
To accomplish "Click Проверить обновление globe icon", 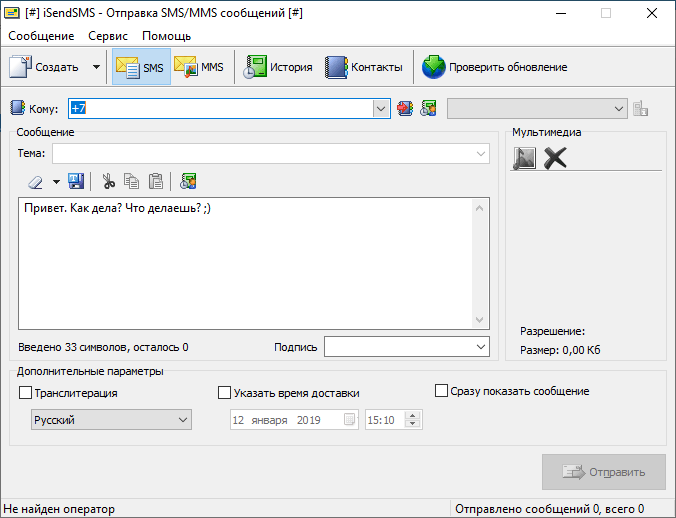I will click(x=433, y=67).
